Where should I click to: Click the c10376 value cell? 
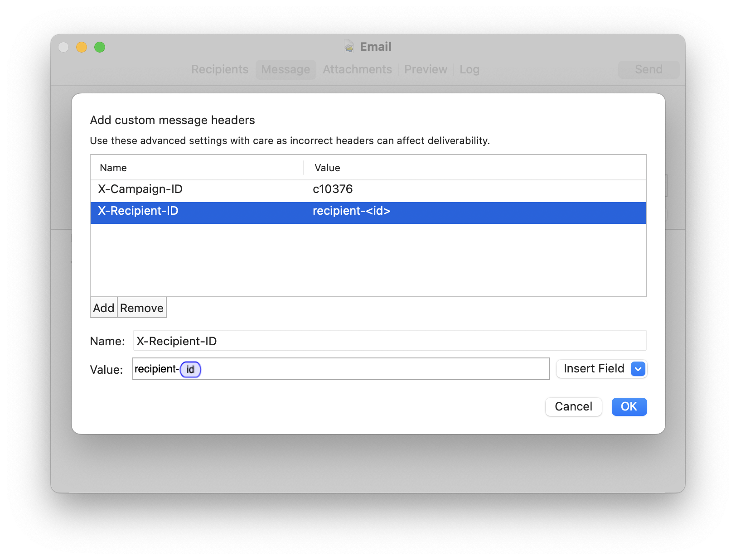tap(333, 189)
